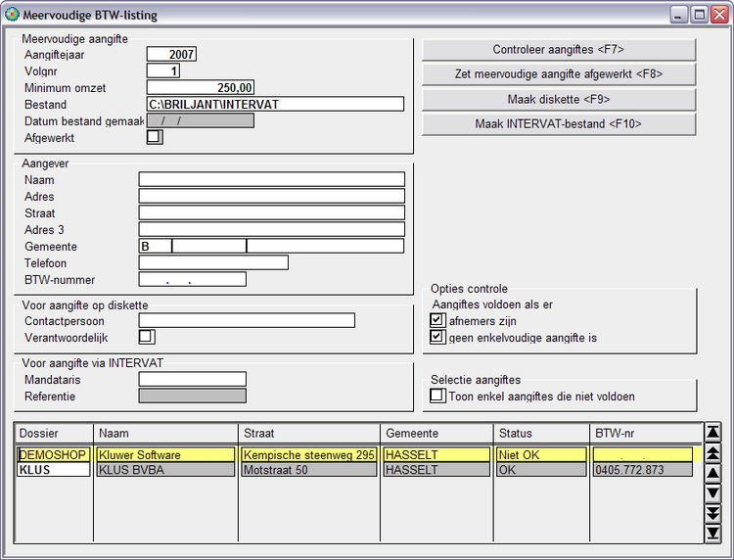Viewport: 734px width, 560px height.
Task: Click the 'Kempische steenweg 295' cell
Action: [309, 454]
